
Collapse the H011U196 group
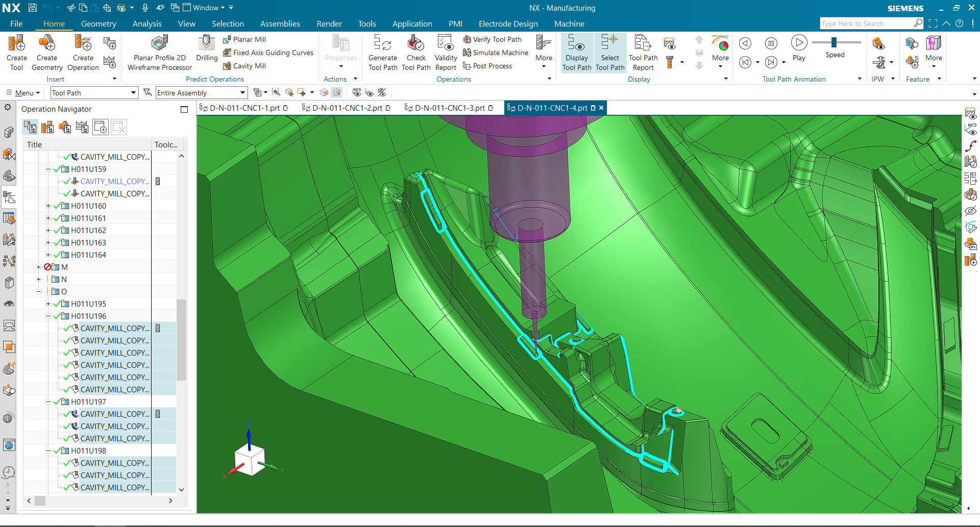(48, 316)
